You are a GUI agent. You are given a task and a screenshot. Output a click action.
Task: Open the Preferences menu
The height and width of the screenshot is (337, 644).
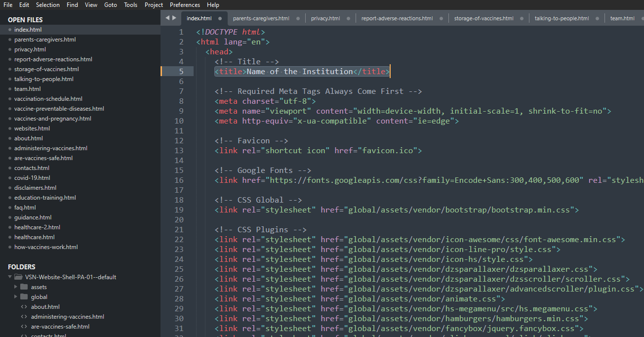[185, 5]
